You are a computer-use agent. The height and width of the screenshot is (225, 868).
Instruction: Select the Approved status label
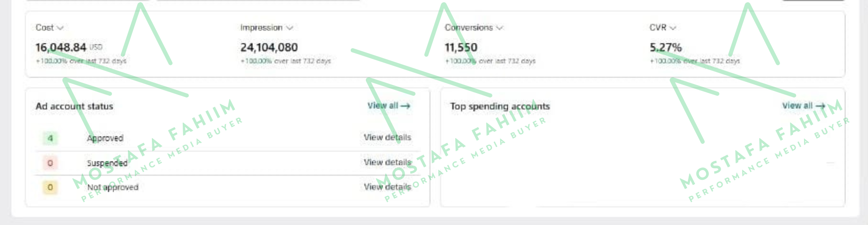tap(105, 138)
